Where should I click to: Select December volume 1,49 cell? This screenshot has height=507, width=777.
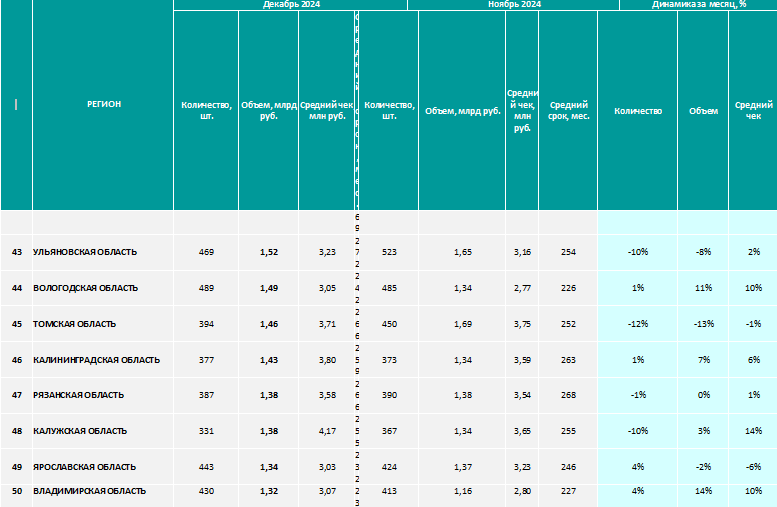pyautogui.click(x=269, y=288)
